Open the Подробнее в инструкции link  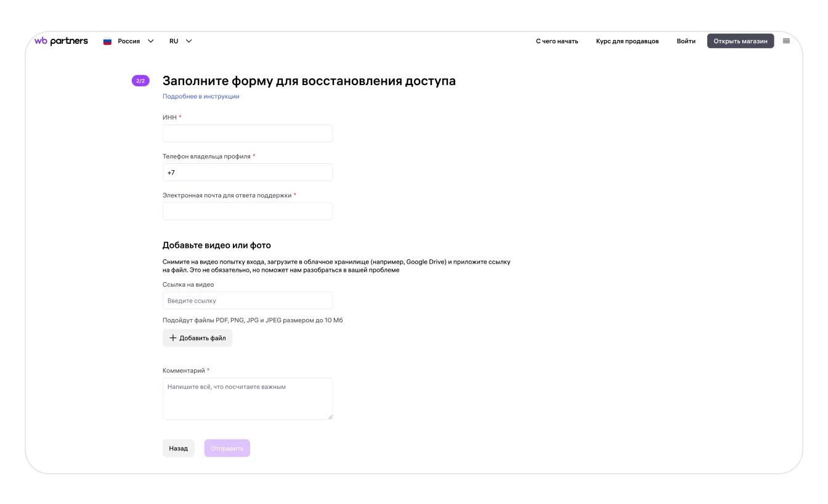(x=201, y=97)
